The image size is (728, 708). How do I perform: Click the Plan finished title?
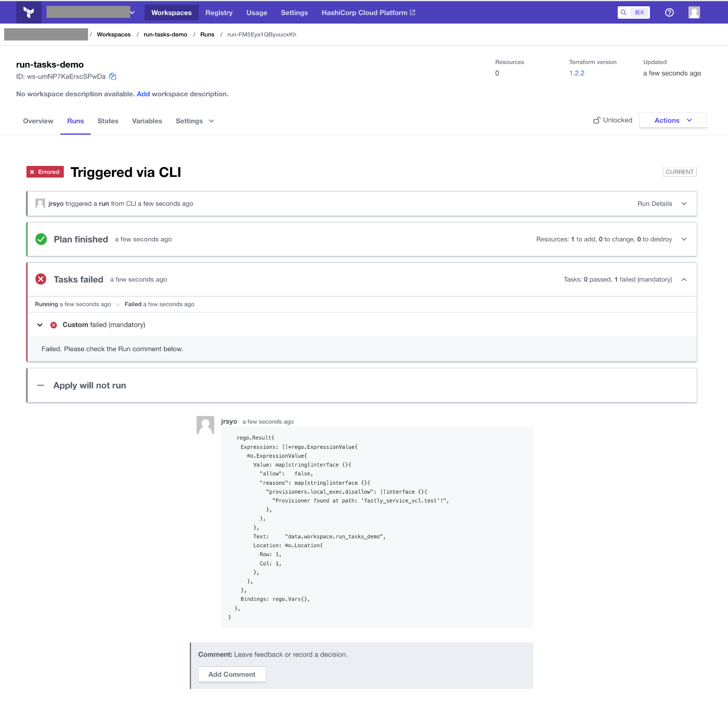pyautogui.click(x=81, y=239)
